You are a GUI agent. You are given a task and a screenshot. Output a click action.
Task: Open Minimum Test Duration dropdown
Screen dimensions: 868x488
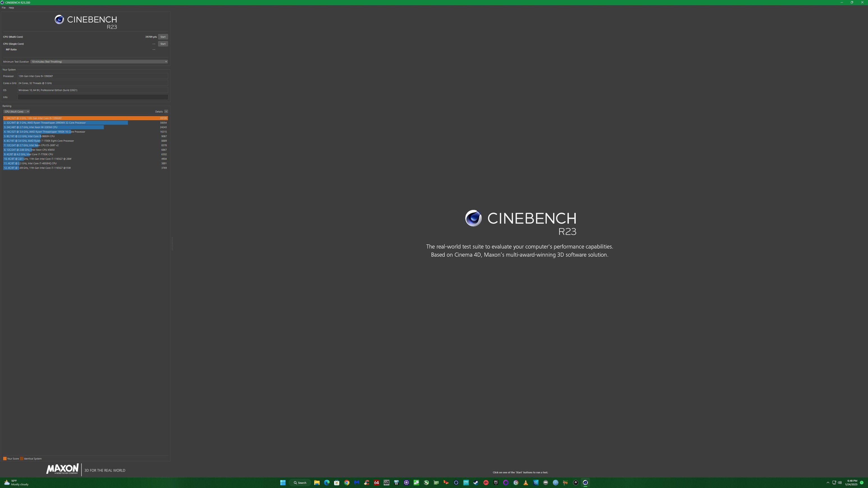99,62
